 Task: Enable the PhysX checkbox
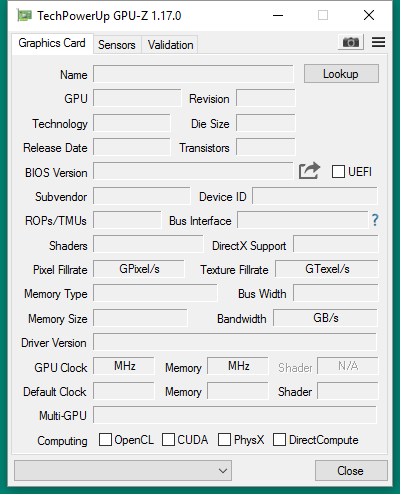click(224, 439)
